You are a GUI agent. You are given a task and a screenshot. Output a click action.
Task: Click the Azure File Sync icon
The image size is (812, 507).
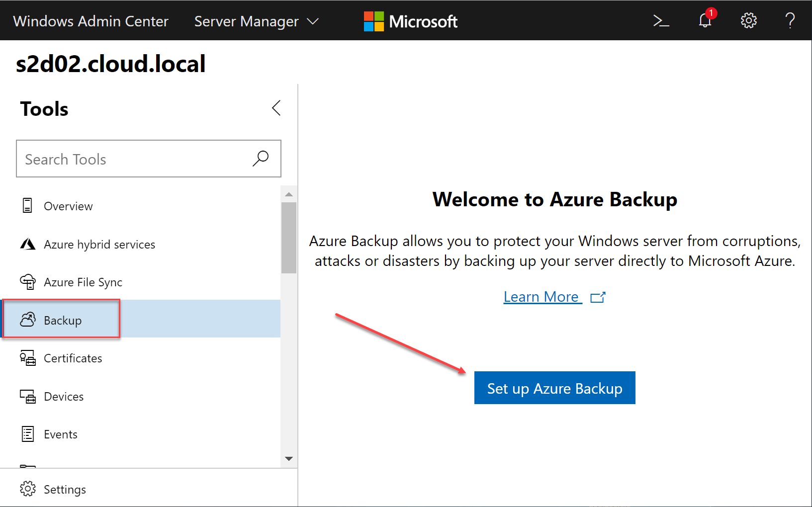click(x=28, y=282)
